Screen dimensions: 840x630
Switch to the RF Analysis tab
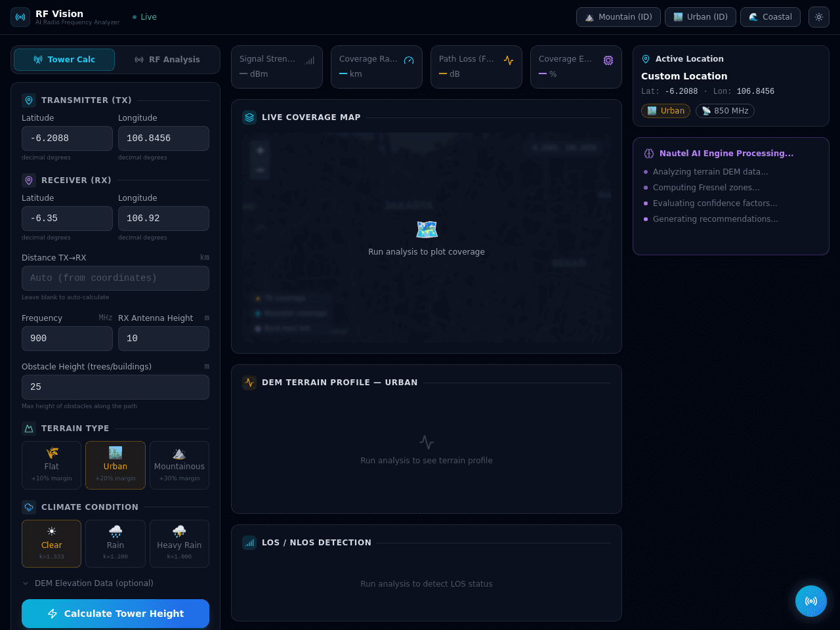[x=167, y=60]
